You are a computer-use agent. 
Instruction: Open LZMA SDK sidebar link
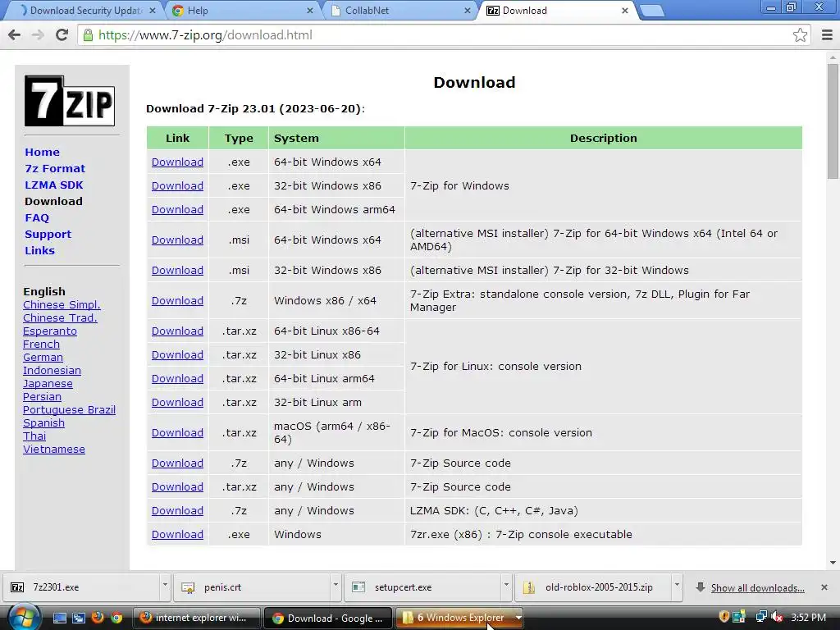pos(53,185)
